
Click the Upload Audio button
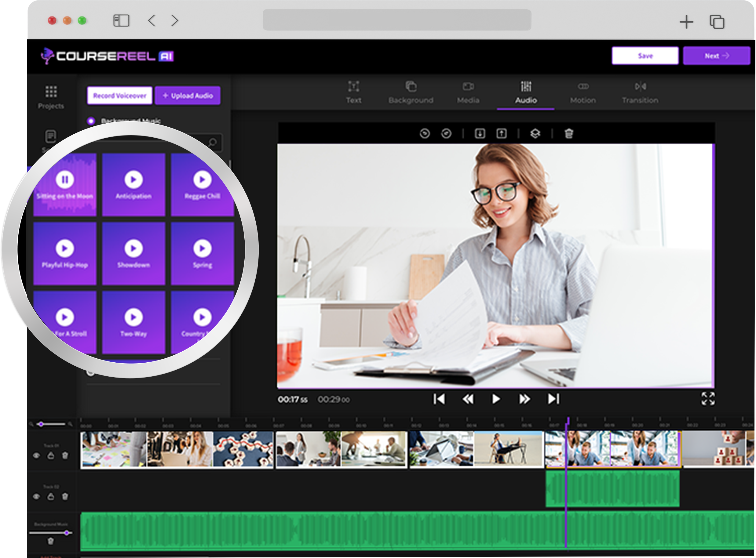point(188,96)
